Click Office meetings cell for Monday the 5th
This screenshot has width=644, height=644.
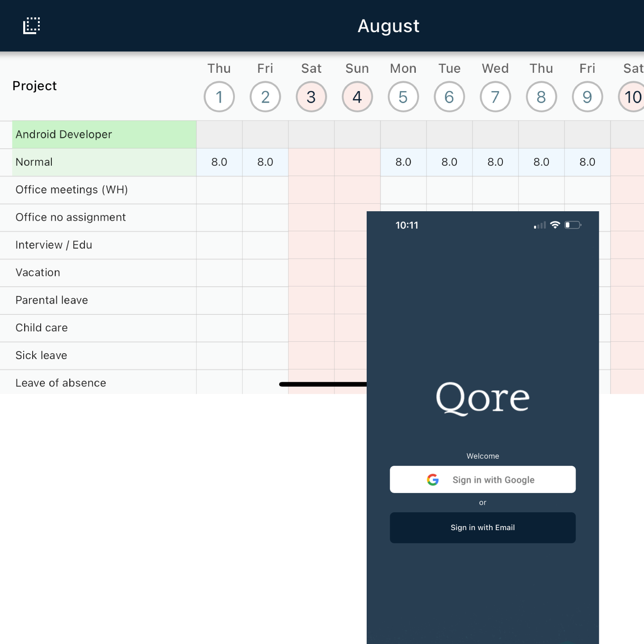(403, 190)
